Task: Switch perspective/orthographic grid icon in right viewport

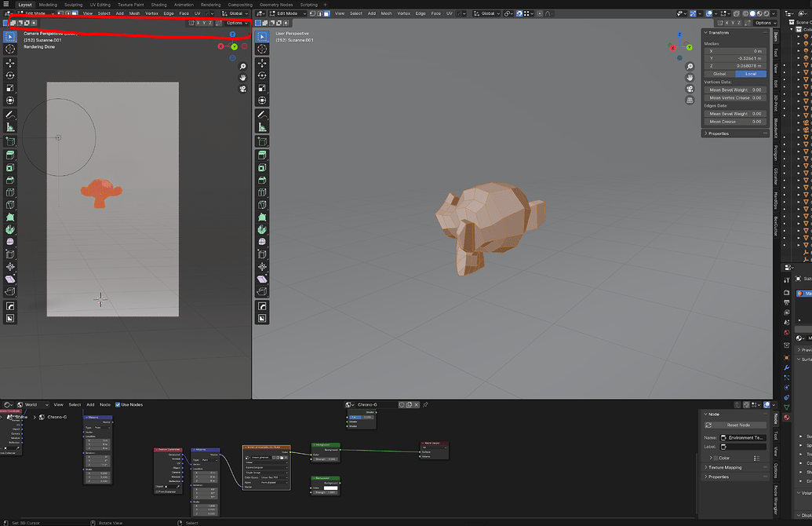Action: point(690,100)
